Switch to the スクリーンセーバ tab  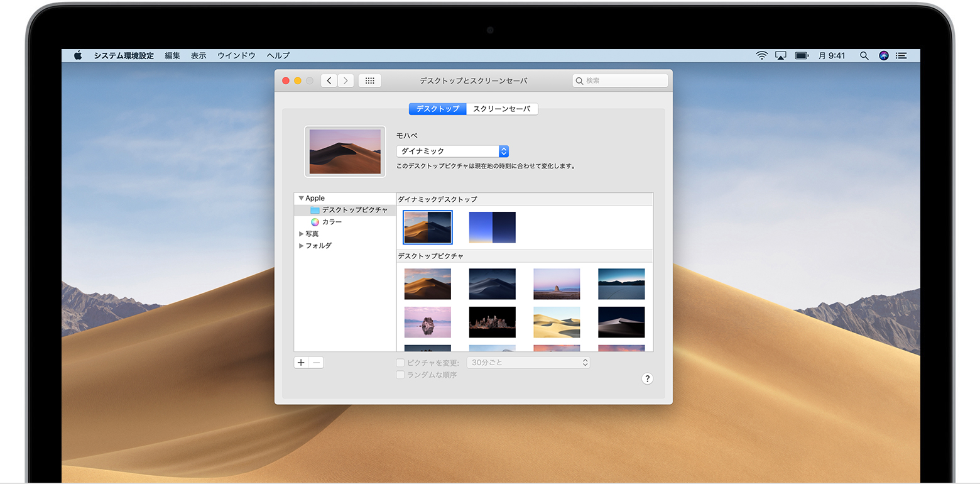pos(502,109)
